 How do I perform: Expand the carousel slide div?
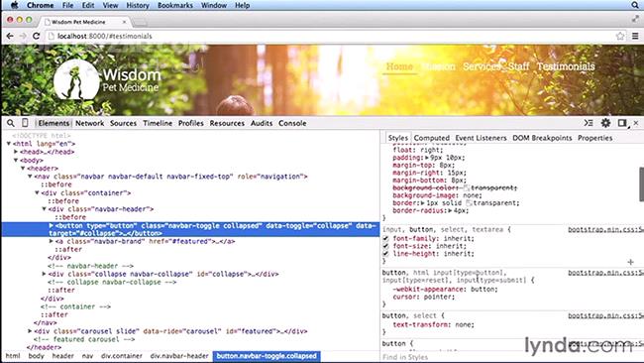(30, 331)
